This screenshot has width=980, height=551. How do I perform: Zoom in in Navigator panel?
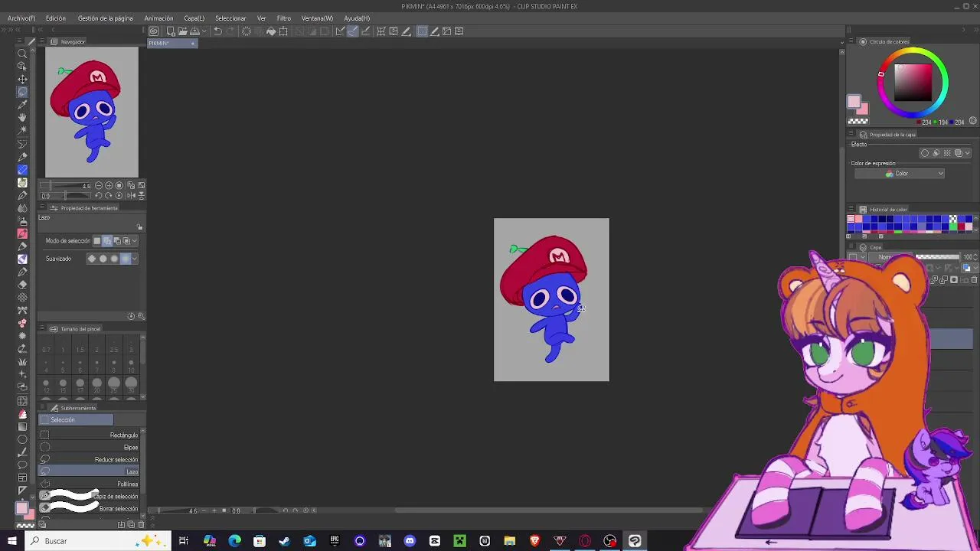point(109,185)
